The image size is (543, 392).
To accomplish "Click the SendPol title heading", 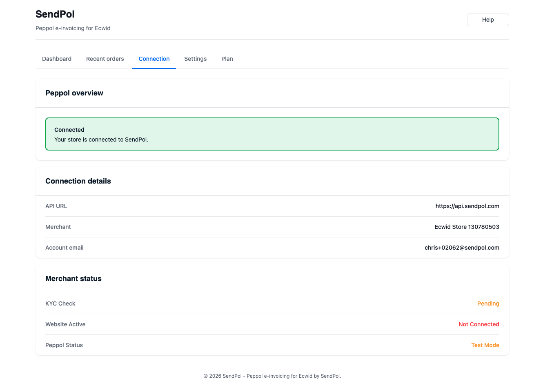I will coord(55,14).
